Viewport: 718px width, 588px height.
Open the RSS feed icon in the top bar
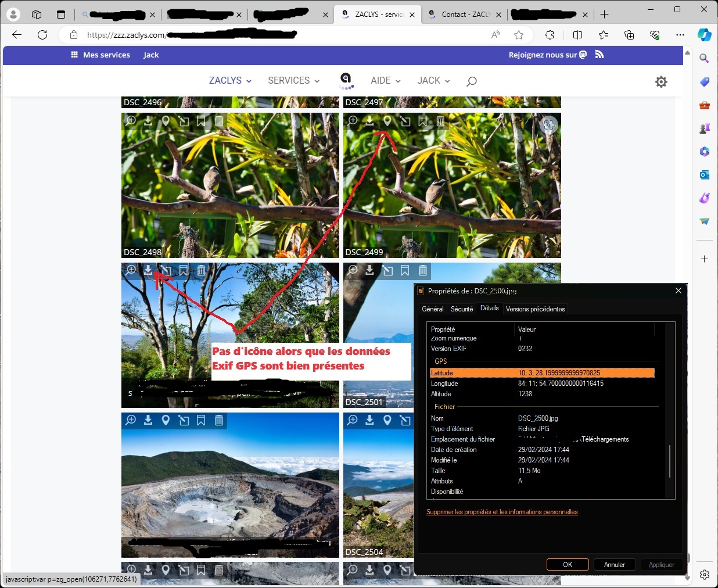tap(599, 55)
